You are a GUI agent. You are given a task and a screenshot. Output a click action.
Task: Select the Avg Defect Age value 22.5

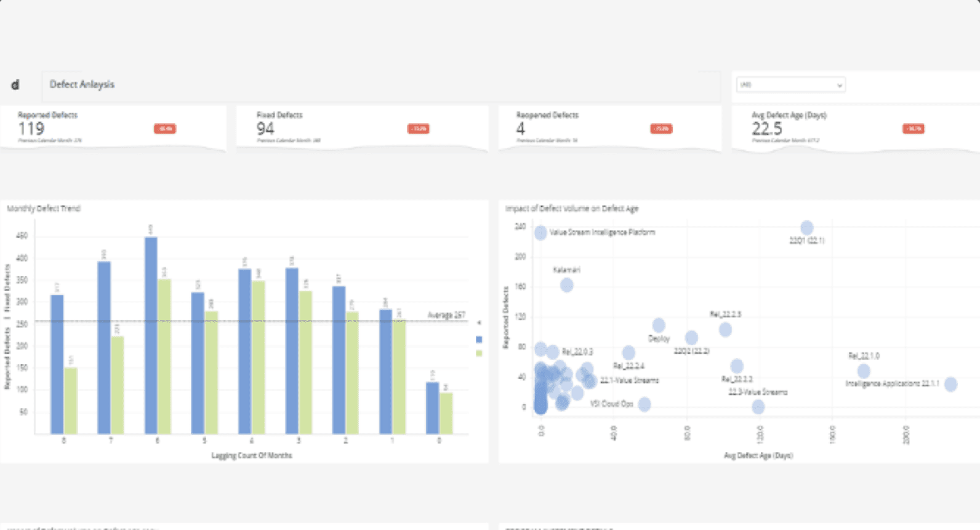coord(767,129)
